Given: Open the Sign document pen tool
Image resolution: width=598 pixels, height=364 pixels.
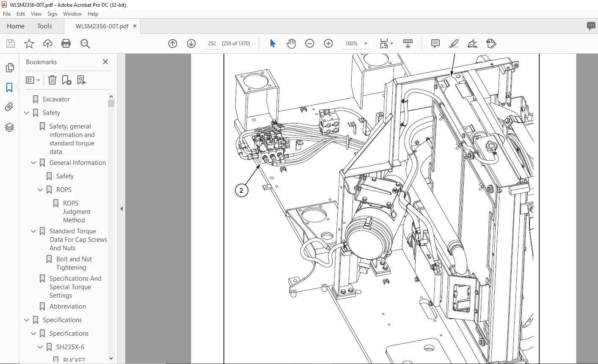Looking at the screenshot, I should [x=472, y=44].
